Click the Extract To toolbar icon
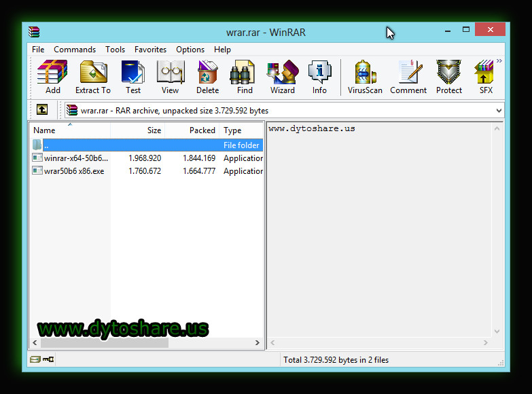This screenshot has width=532, height=394. pos(93,77)
